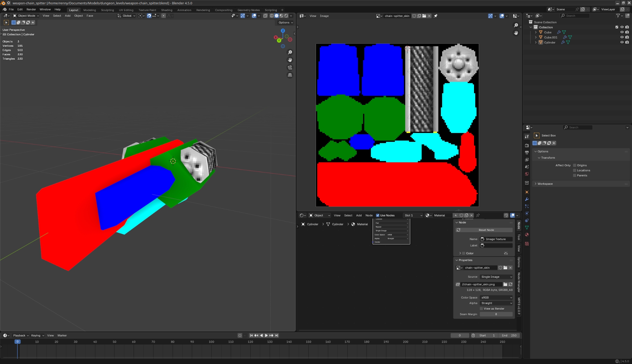Open Modifiers wrench properties tab
The image size is (632, 364).
(x=527, y=199)
